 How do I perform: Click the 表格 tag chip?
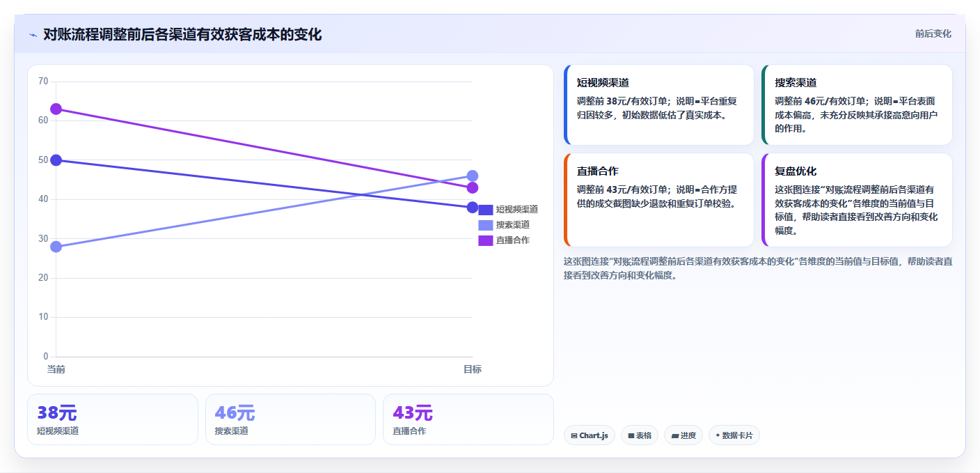640,435
